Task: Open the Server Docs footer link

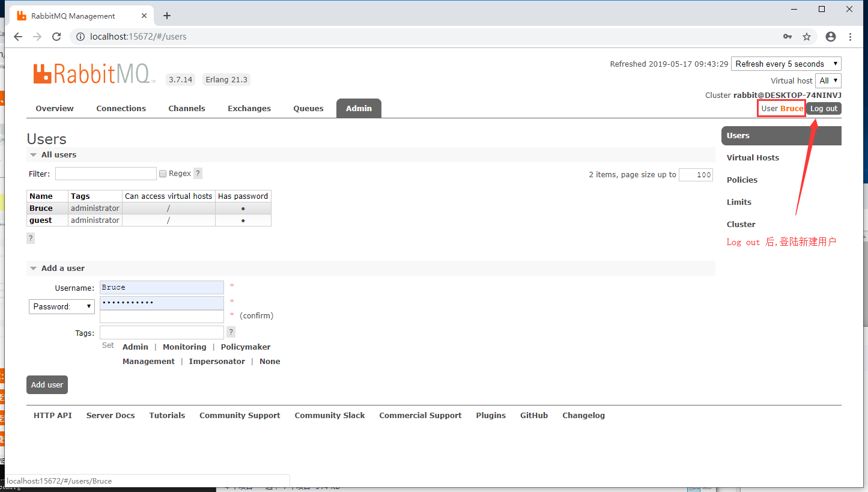Action: (x=111, y=416)
